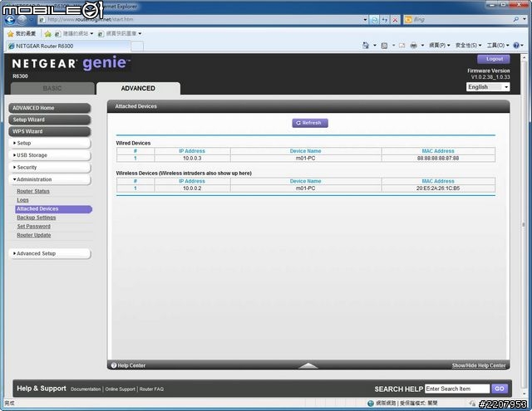The width and height of the screenshot is (532, 411).
Task: Switch to the BASIC tab
Action: (52, 88)
